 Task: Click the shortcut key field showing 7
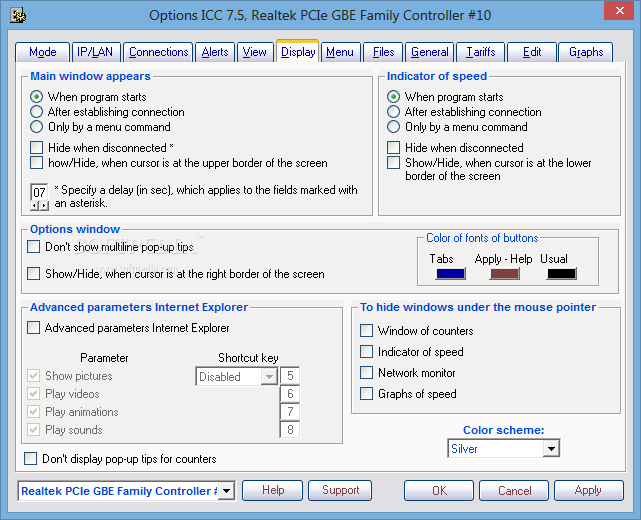[290, 412]
